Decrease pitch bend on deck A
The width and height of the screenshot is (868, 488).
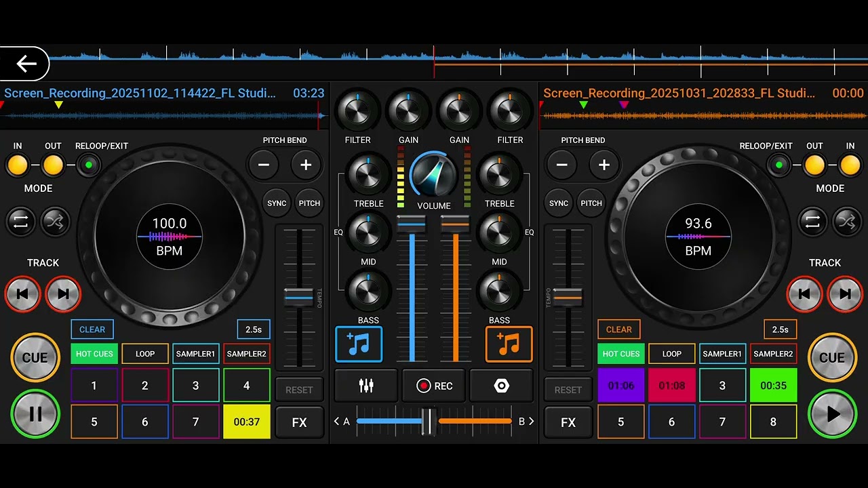(264, 165)
